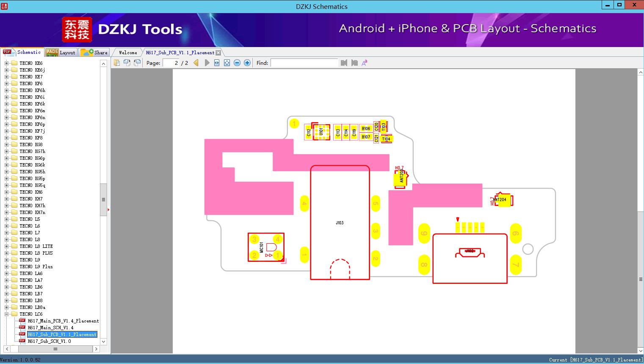644x364 pixels.
Task: Click the T104 component on layout
Action: pyautogui.click(x=386, y=139)
